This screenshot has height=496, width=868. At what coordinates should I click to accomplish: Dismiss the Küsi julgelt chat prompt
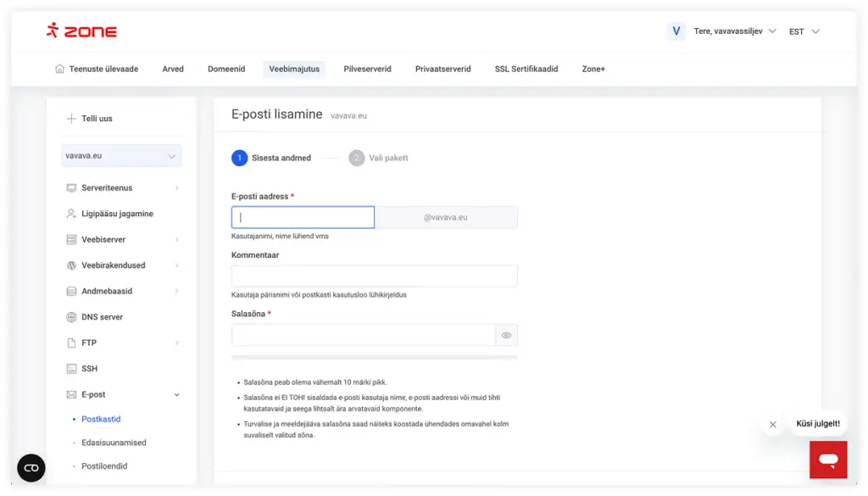coord(772,425)
